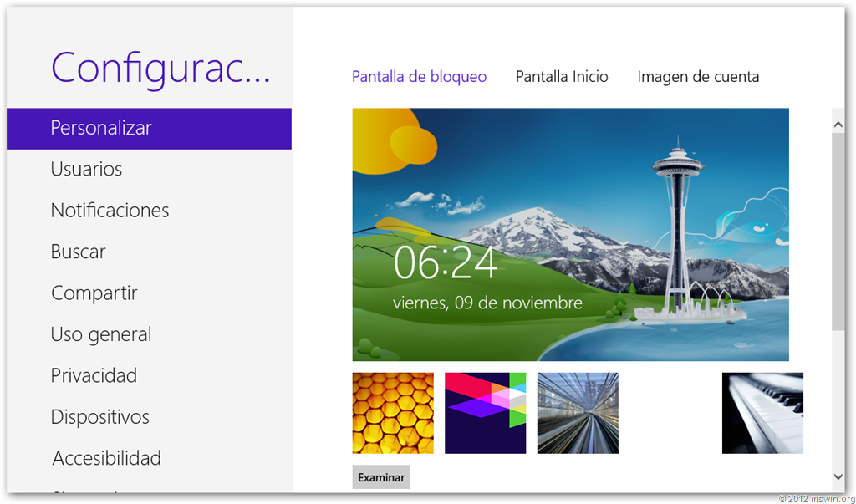Screen dimensions: 856x504
Task: Open the Imagen de cuenta tab
Action: point(698,77)
